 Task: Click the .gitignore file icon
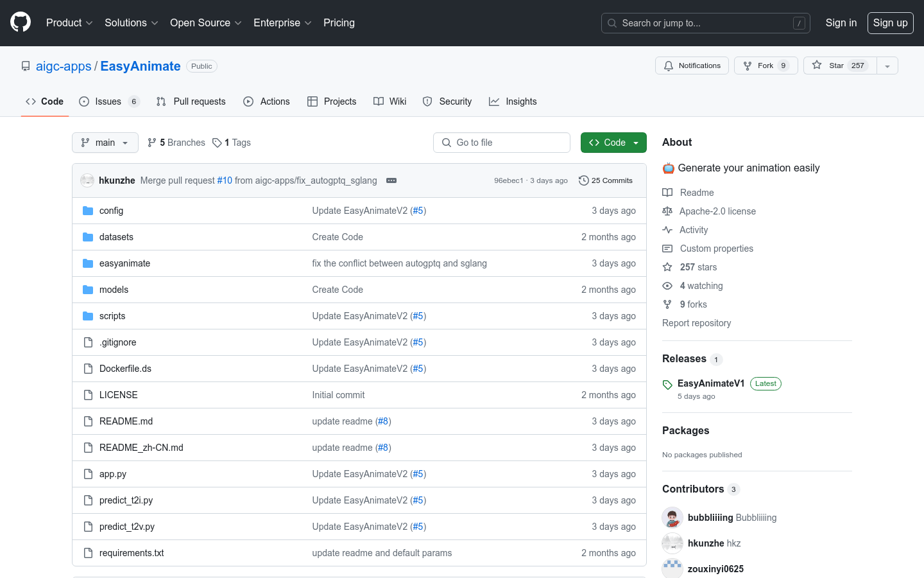pyautogui.click(x=88, y=342)
